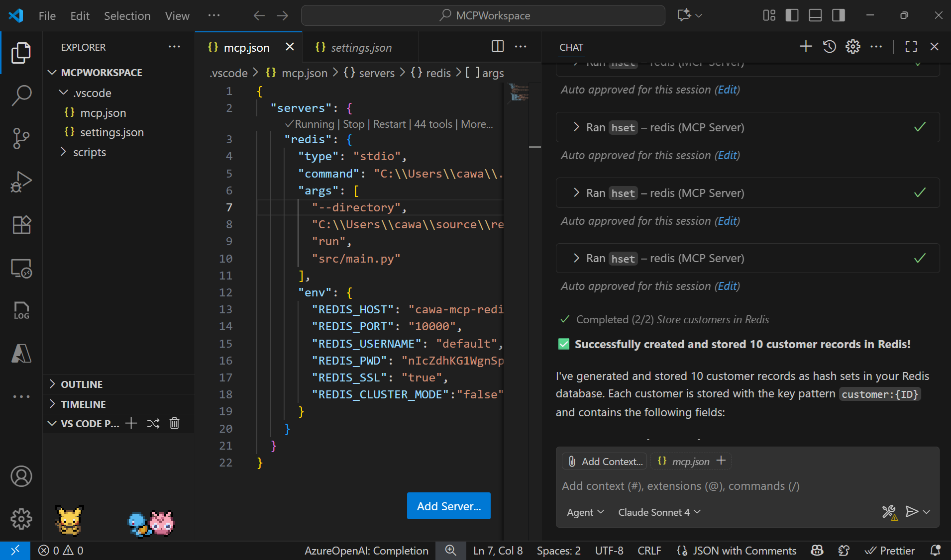This screenshot has height=560, width=951.
Task: Click the Add Server button
Action: [448, 506]
